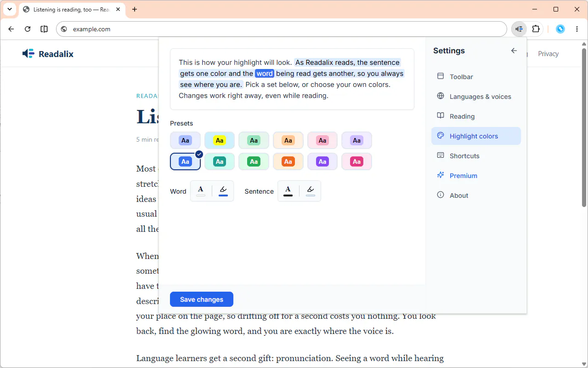Open the browser Extensions puzzle icon
Screen dimensions: 588x368
pyautogui.click(x=536, y=29)
